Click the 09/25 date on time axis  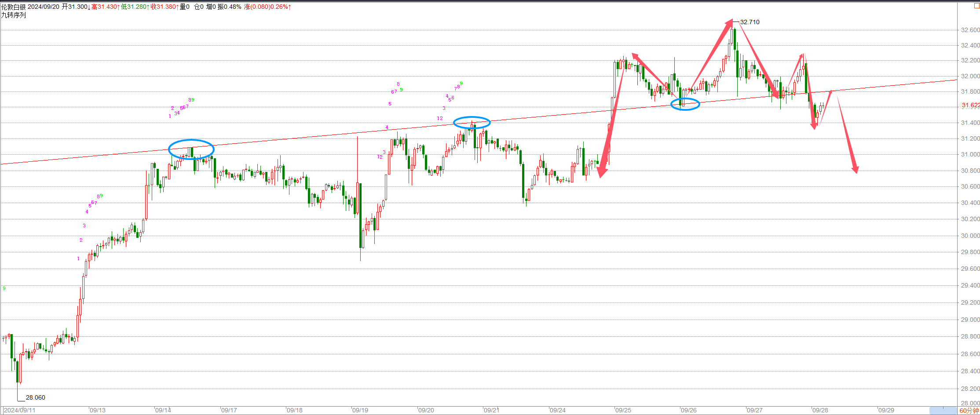coord(623,410)
